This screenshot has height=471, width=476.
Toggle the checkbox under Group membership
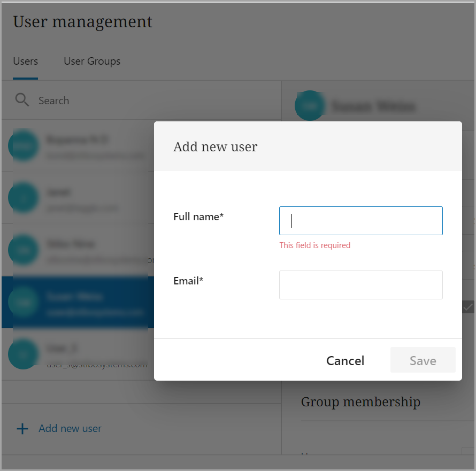(x=468, y=452)
